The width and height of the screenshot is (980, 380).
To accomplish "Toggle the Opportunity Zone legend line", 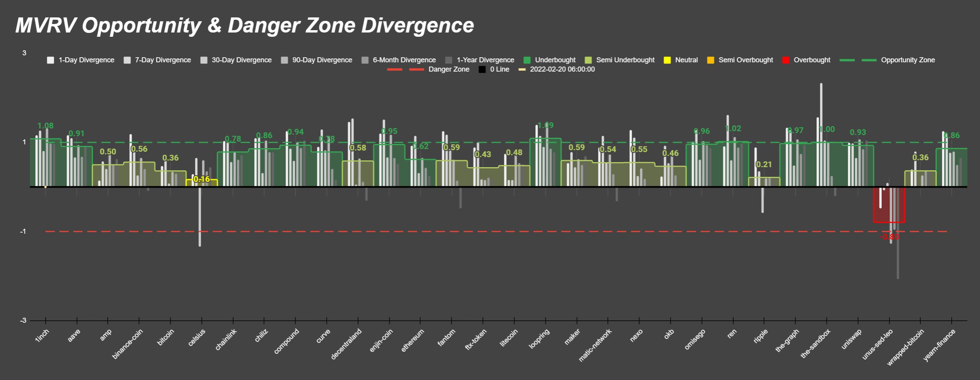I will coord(887,60).
